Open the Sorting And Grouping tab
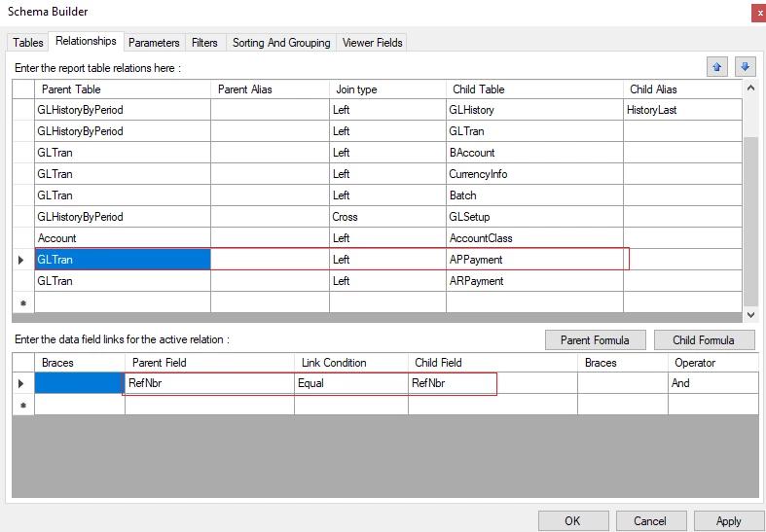This screenshot has height=532, width=766. [281, 43]
